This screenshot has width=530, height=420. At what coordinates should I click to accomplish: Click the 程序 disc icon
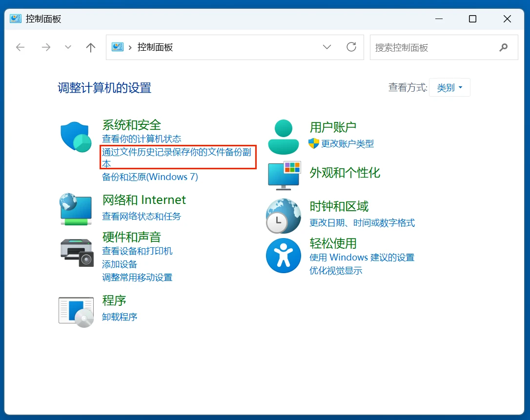click(x=76, y=312)
